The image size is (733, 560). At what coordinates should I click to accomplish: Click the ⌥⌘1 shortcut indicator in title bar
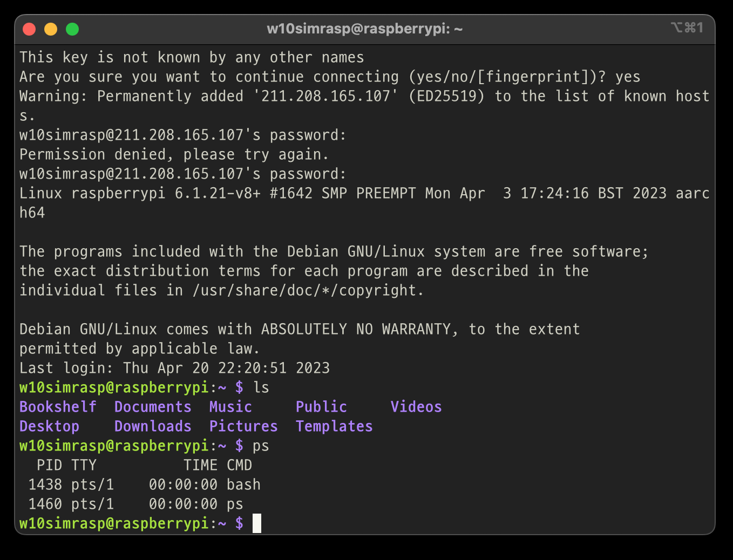pos(687,28)
